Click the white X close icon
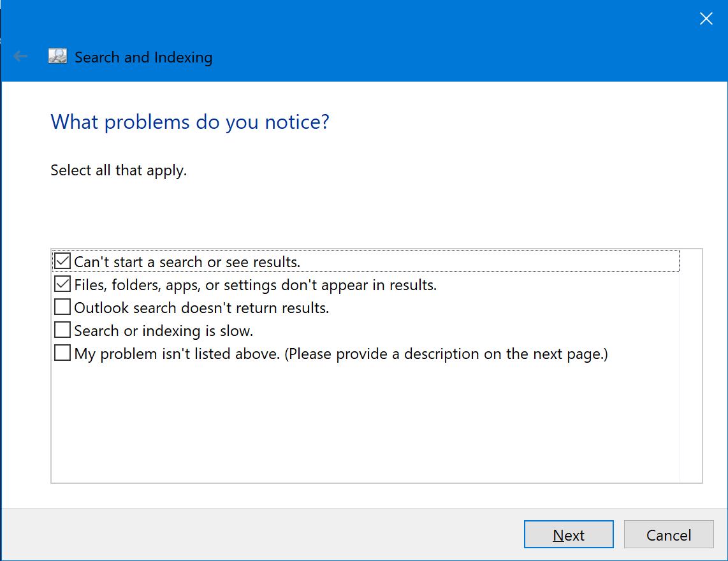Image resolution: width=728 pixels, height=561 pixels. pos(706,18)
